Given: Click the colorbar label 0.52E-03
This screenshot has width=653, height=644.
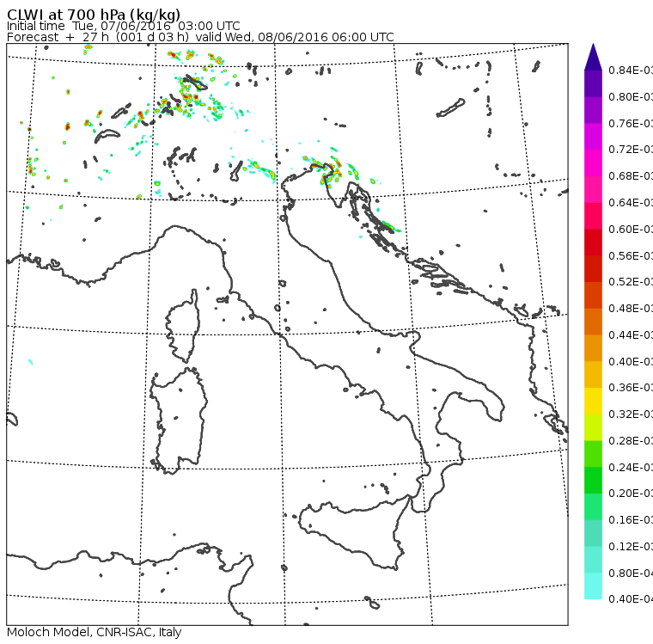Looking at the screenshot, I should point(631,282).
